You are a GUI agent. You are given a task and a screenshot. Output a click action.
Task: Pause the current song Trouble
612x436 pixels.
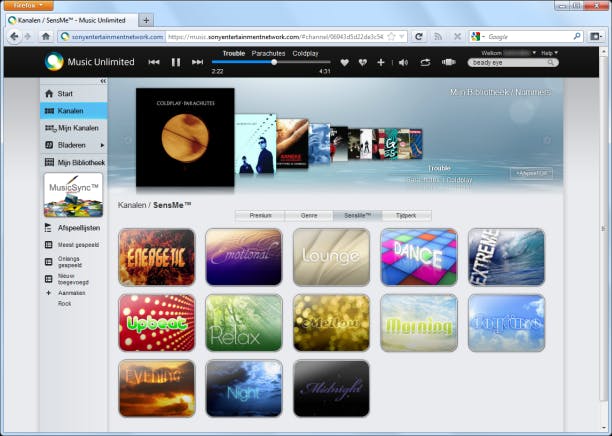(176, 62)
